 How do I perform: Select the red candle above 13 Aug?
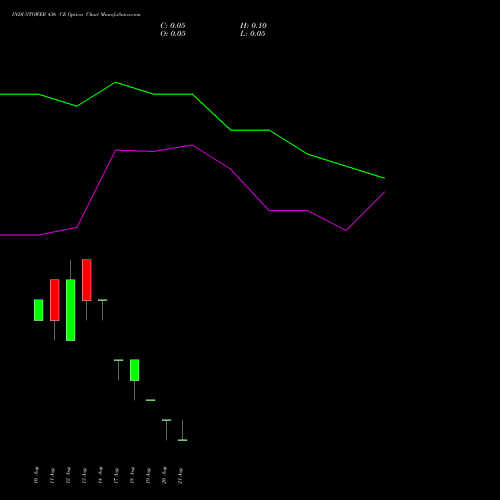[87, 280]
